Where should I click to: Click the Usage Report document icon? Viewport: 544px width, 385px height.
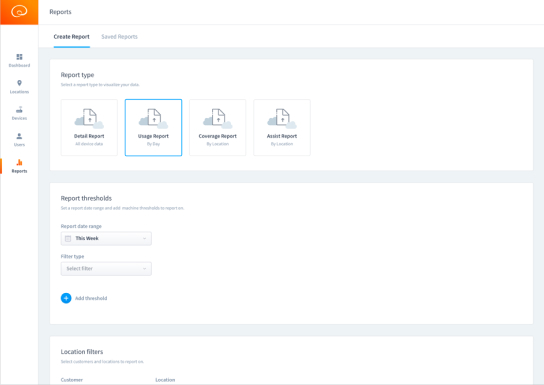click(x=153, y=118)
